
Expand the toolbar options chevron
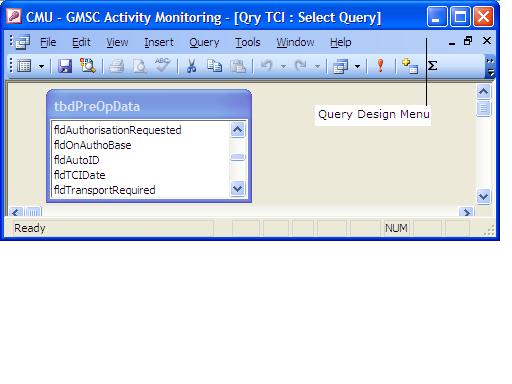490,67
